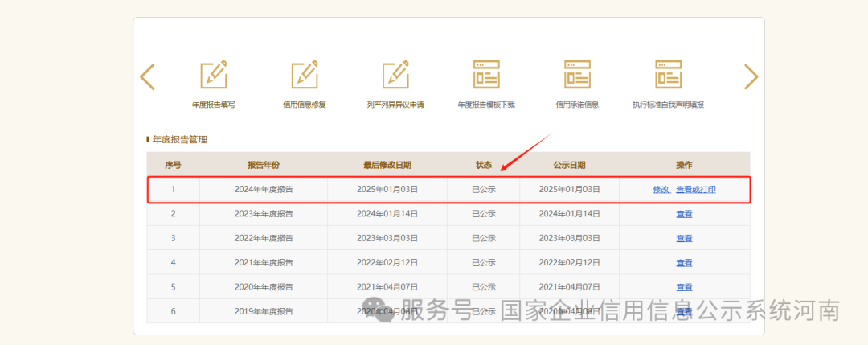Select the 2024年年度报告 cell

tap(264, 190)
